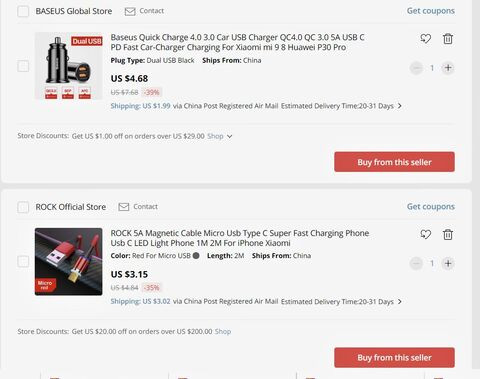Click envelope icon beside BASEUS Global Store
This screenshot has height=379, width=480.
[130, 11]
